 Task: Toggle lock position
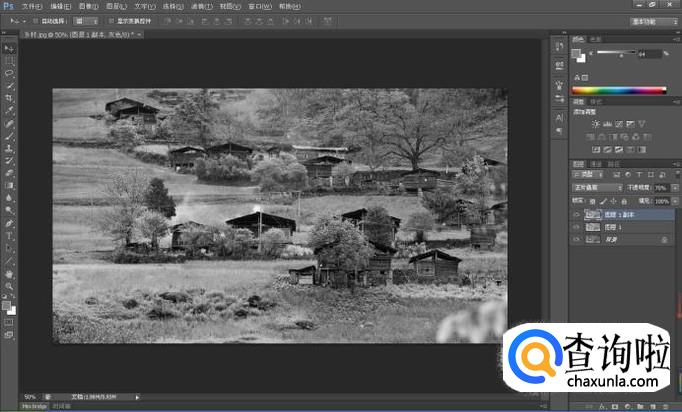coord(613,201)
